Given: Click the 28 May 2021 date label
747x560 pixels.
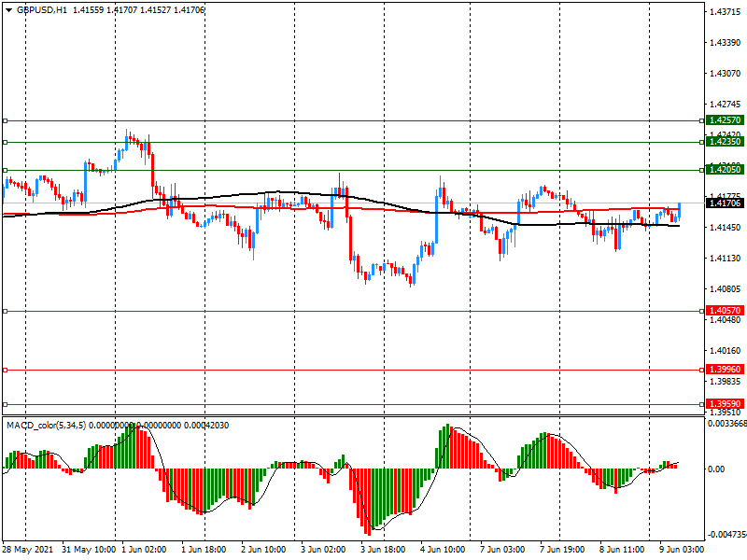Looking at the screenshot, I should 28,550.
